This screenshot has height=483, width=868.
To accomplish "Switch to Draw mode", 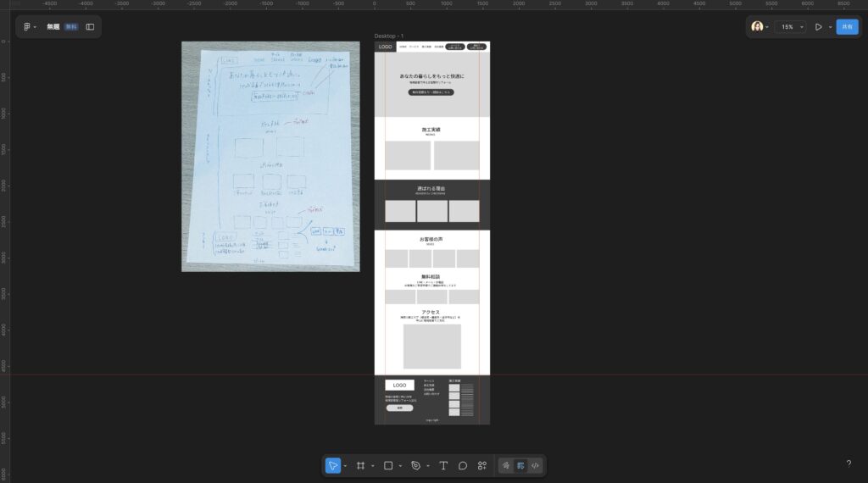I will 506,465.
